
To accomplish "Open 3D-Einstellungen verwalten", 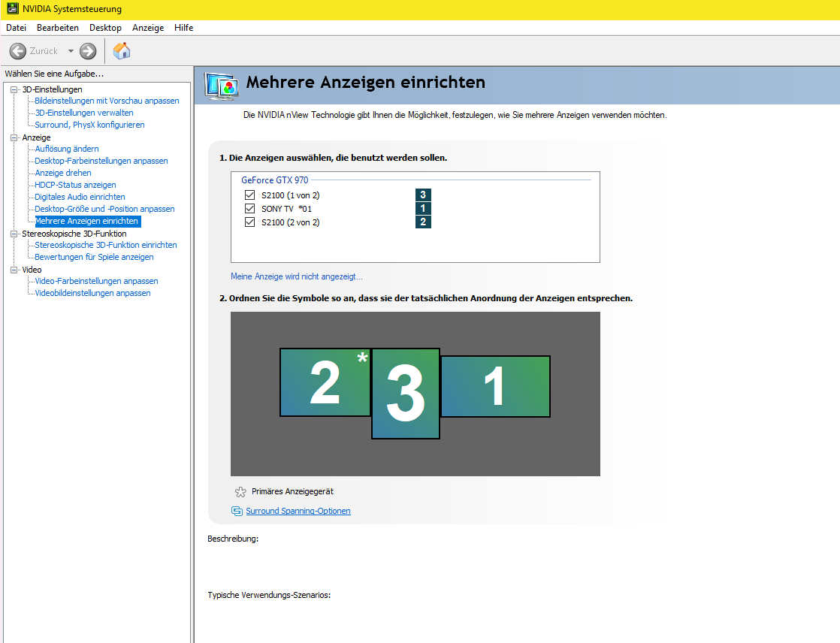I will 84,113.
